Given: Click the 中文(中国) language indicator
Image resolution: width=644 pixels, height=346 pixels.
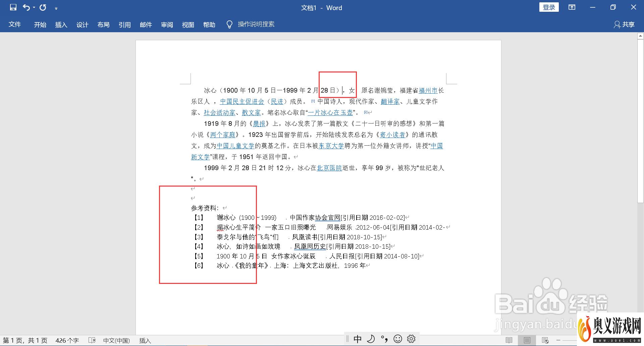Looking at the screenshot, I should coord(116,341).
